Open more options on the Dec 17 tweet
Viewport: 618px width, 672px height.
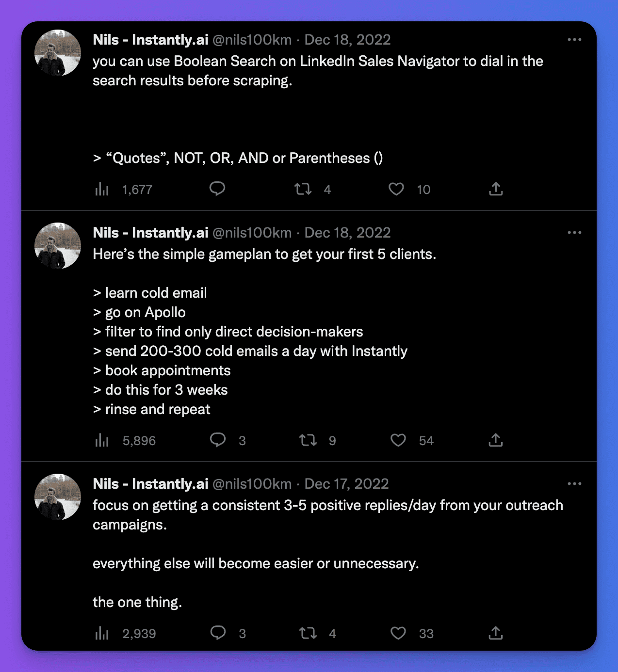tap(574, 484)
